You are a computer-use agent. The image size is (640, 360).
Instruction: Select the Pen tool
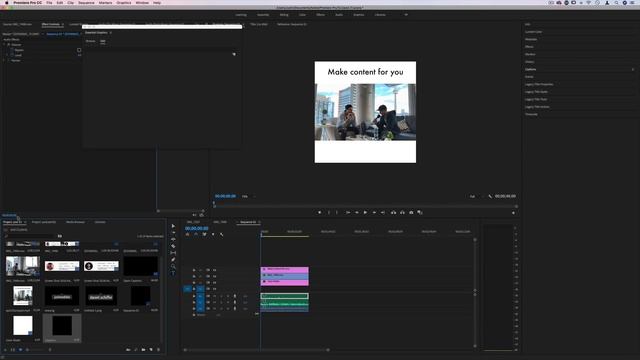tap(173, 260)
